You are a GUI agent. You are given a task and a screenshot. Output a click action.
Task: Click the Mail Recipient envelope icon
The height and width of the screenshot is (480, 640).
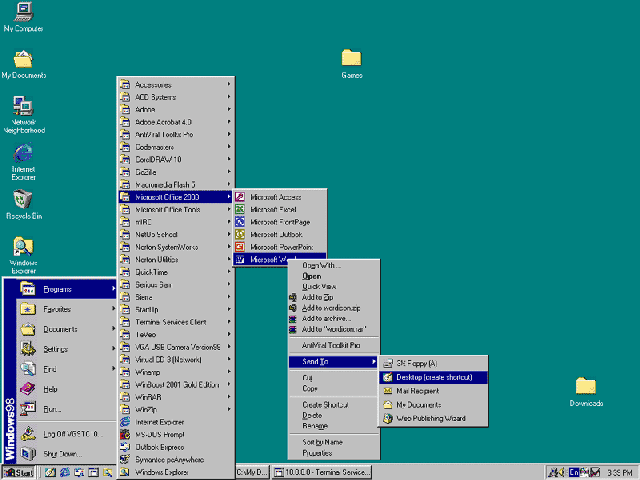click(x=388, y=391)
